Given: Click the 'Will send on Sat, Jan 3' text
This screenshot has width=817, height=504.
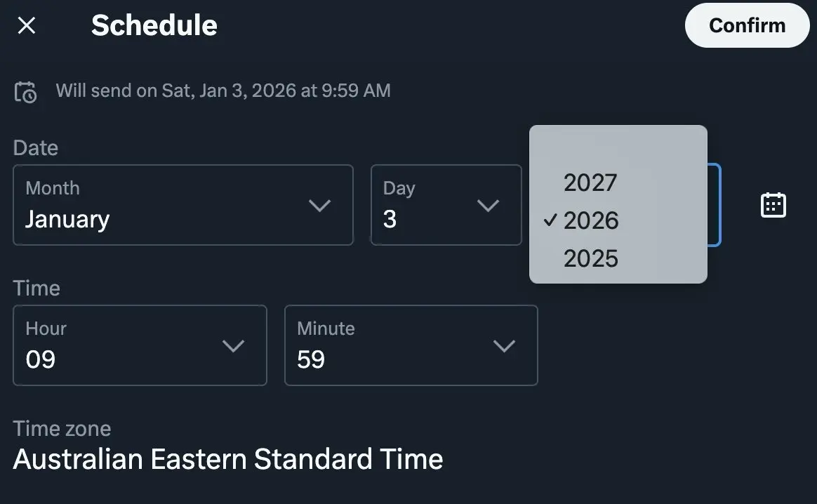Looking at the screenshot, I should [x=223, y=91].
